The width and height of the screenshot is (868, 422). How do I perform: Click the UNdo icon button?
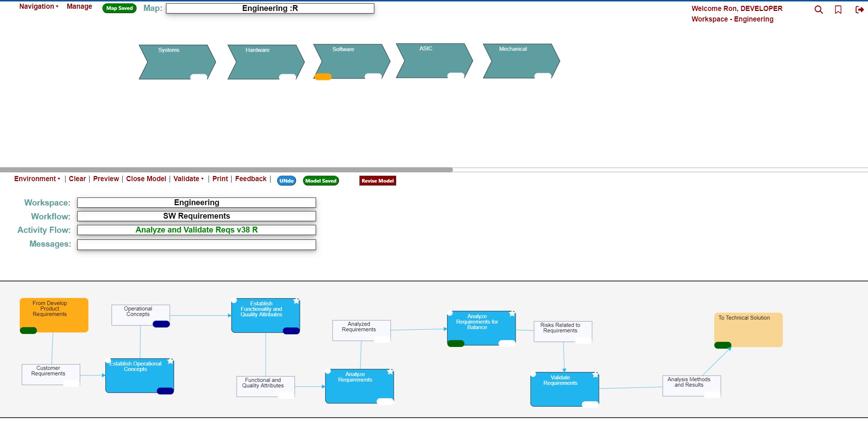(287, 180)
